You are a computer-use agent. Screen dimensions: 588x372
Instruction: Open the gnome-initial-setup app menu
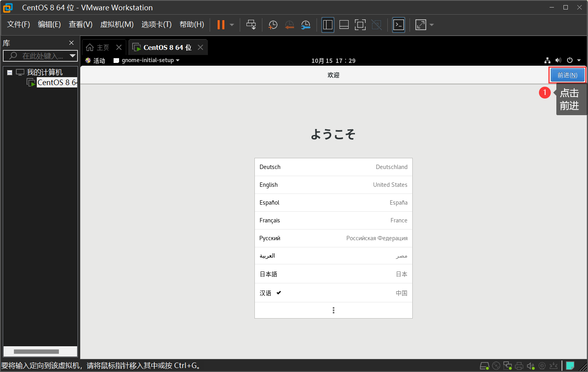coord(148,60)
